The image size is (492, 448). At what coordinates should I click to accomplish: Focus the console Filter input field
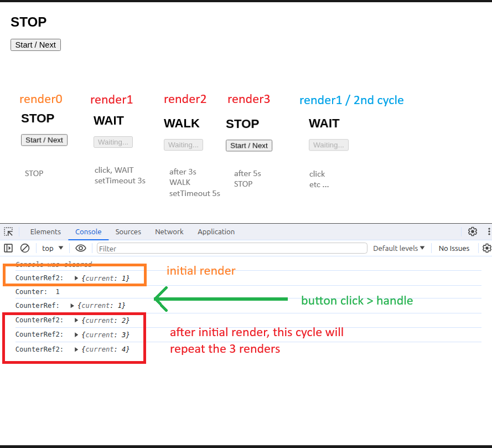[232, 248]
